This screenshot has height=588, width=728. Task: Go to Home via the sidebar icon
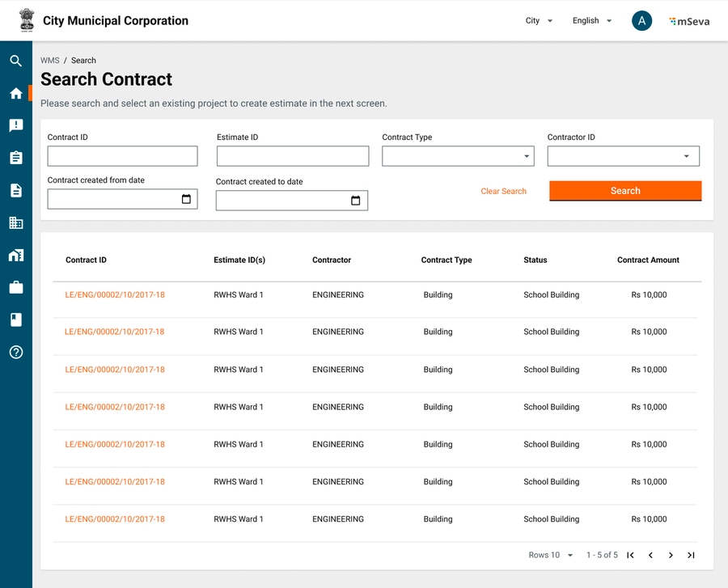point(15,93)
